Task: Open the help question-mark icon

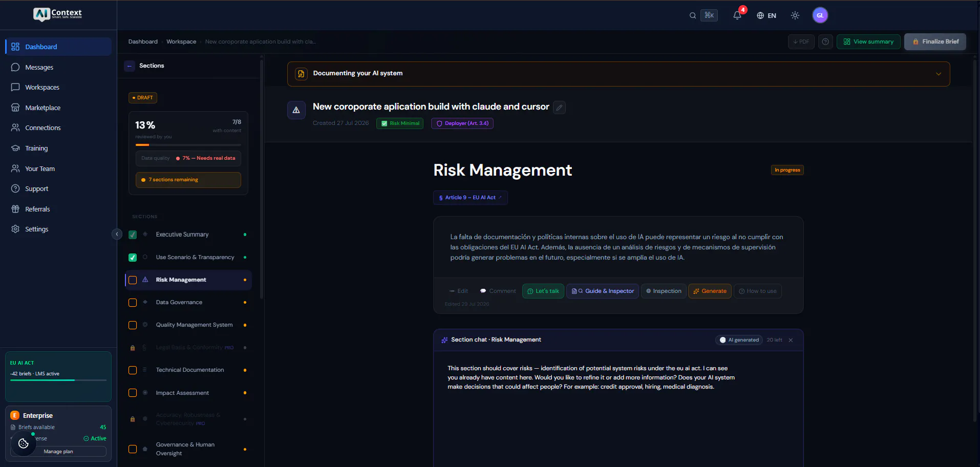Action: 825,42
